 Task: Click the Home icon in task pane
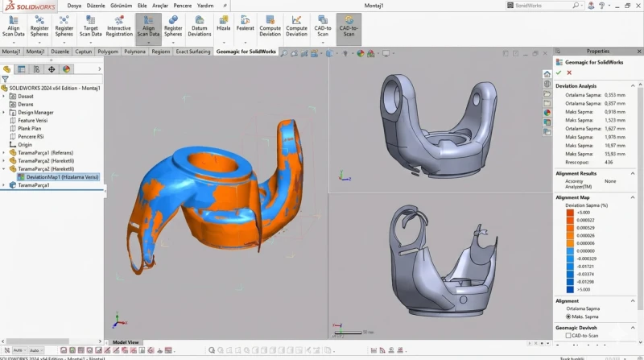point(547,74)
